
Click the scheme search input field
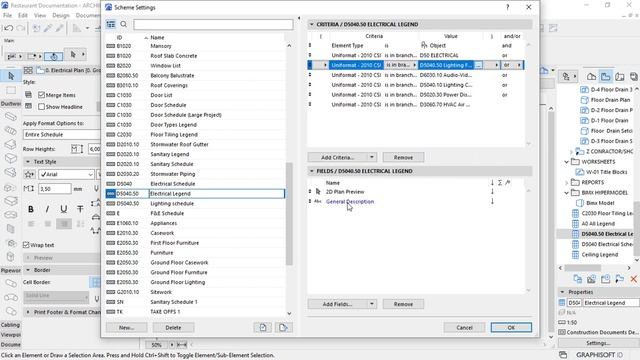(213, 24)
